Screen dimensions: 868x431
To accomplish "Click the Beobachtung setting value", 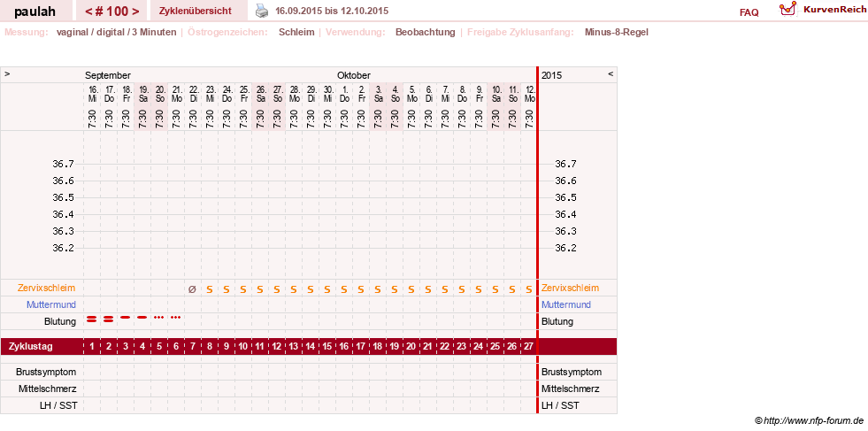I will (425, 32).
